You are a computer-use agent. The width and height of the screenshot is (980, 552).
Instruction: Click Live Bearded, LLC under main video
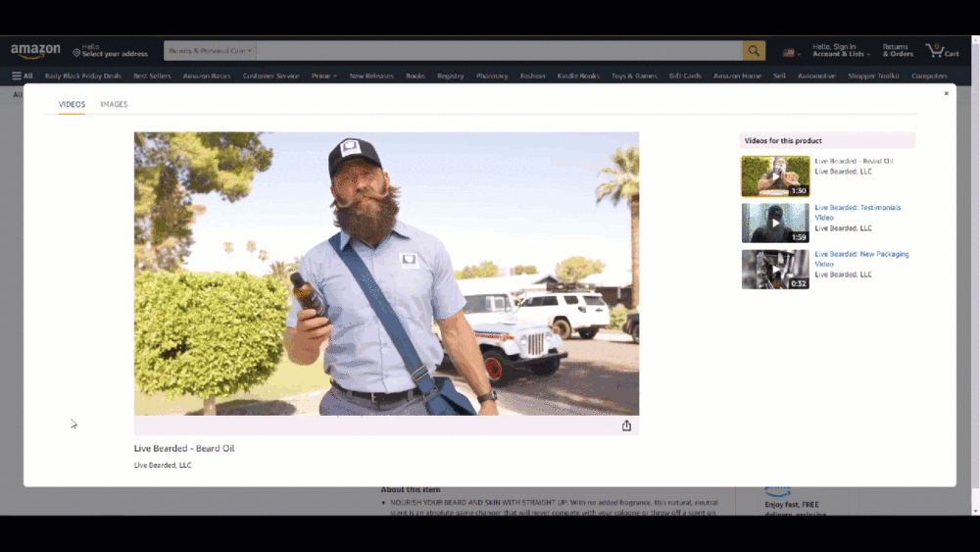pyautogui.click(x=163, y=465)
